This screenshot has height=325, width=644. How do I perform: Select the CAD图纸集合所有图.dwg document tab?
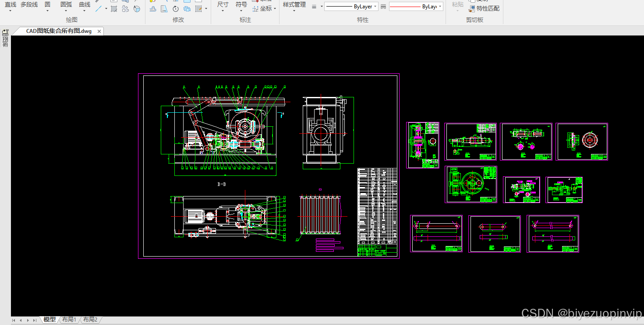pyautogui.click(x=59, y=31)
